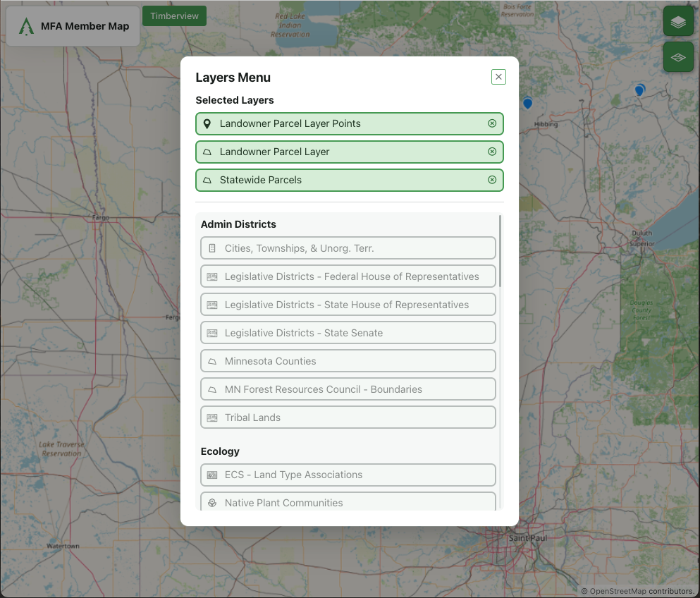The width and height of the screenshot is (700, 598).
Task: Select the Statewide Parcels row
Action: point(350,180)
